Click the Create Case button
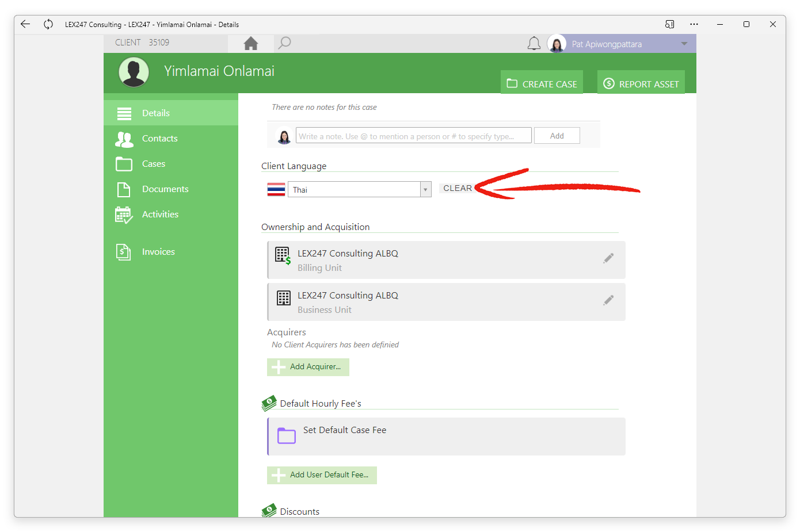Image resolution: width=800 pixels, height=532 pixels. (542, 82)
